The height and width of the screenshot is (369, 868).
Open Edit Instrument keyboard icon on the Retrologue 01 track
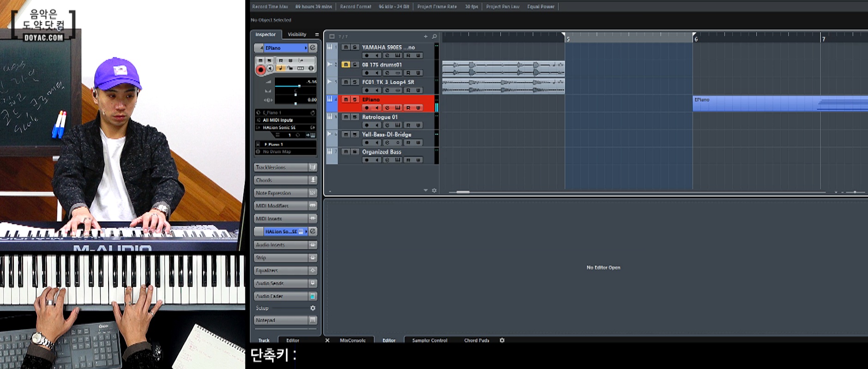398,125
